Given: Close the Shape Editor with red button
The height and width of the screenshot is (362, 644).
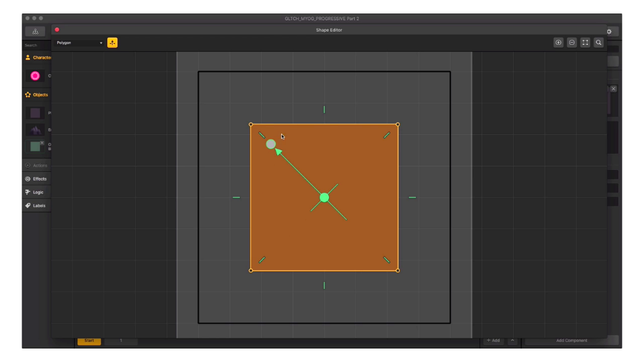Looking at the screenshot, I should [x=57, y=30].
